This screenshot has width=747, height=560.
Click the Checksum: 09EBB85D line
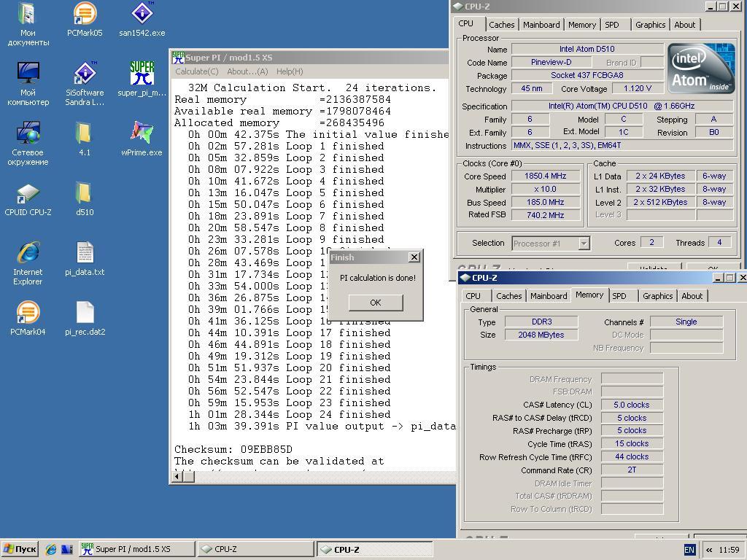coord(233,449)
